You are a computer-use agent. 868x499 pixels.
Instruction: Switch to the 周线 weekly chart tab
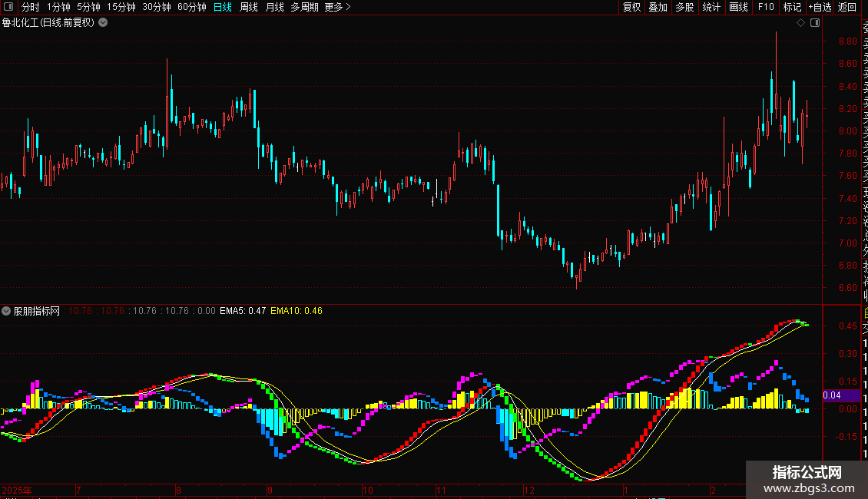[x=249, y=7]
